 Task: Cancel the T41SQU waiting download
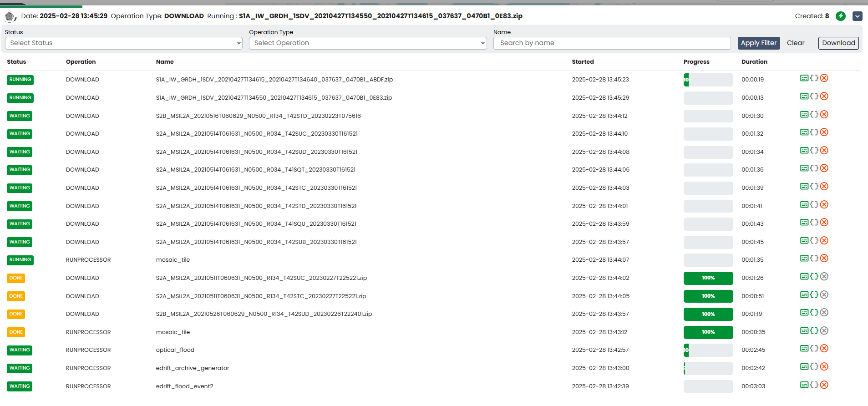click(x=824, y=223)
